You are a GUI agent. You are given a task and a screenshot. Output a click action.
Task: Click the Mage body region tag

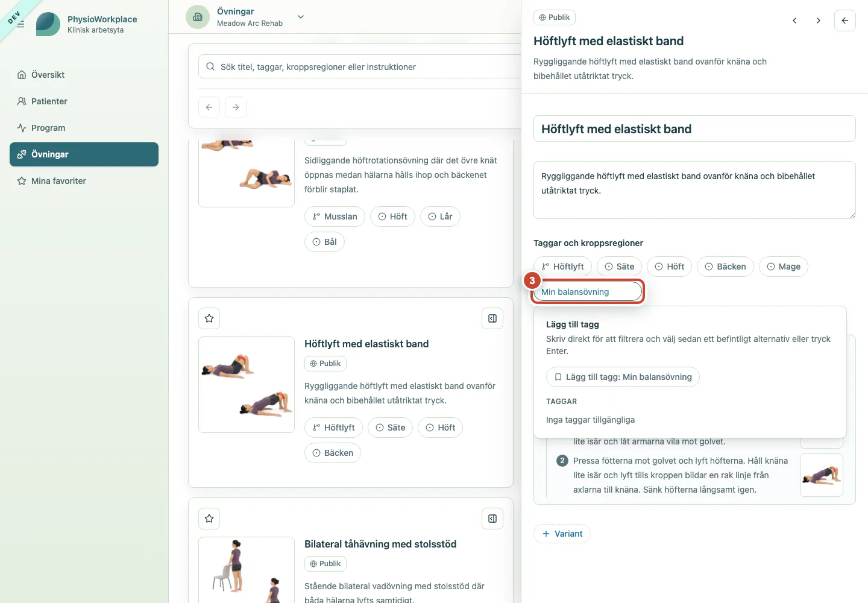[783, 267]
